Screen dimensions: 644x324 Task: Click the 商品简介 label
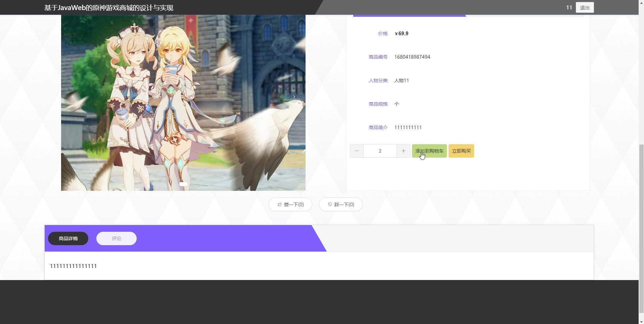[x=378, y=127]
